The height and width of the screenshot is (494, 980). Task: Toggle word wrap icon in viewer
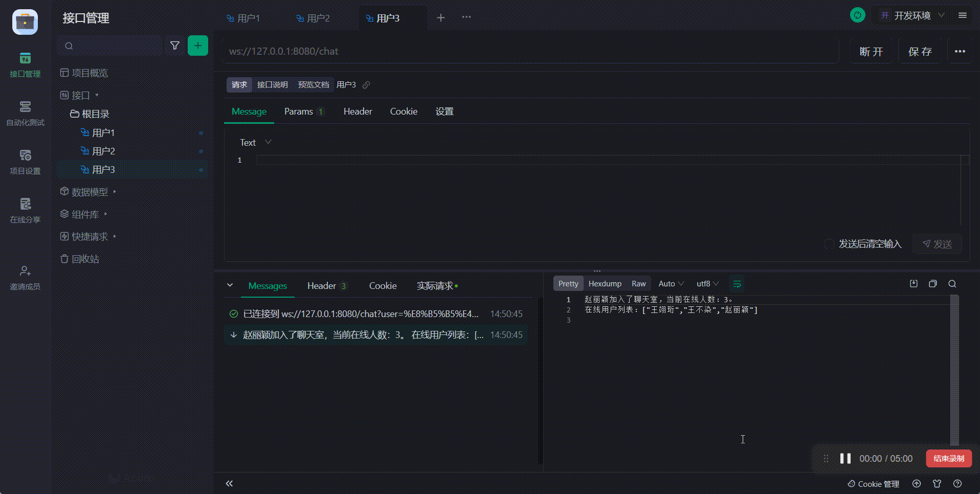point(737,284)
